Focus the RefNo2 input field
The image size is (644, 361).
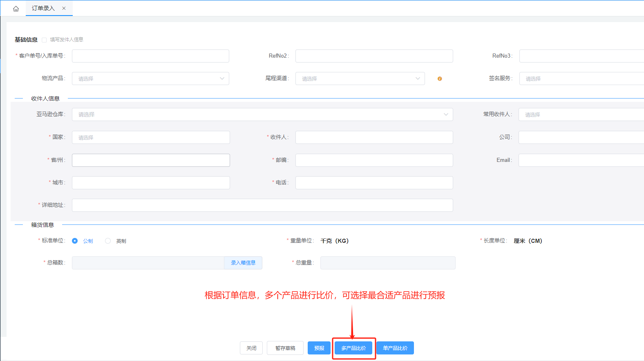pyautogui.click(x=374, y=56)
